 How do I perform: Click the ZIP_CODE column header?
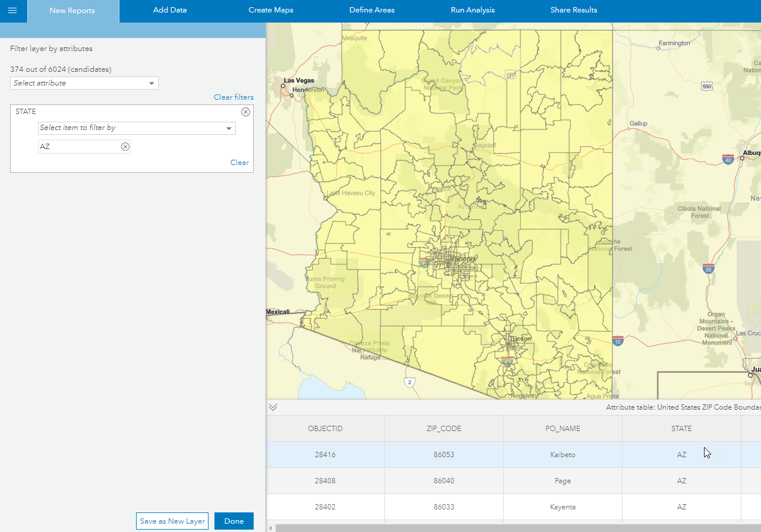point(443,428)
